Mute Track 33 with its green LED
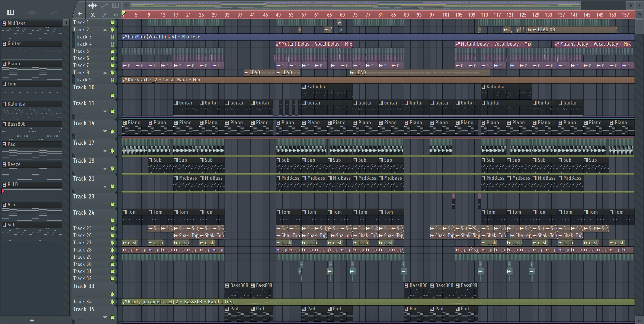This screenshot has height=324, width=644. tap(112, 294)
